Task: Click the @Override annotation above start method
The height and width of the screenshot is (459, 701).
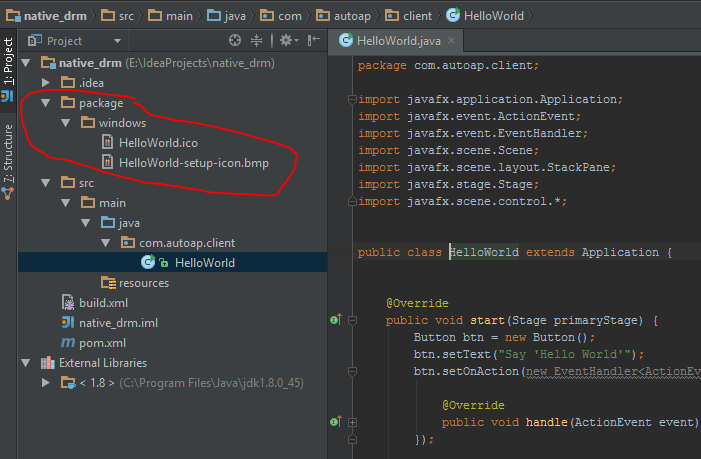Action: pyautogui.click(x=417, y=303)
